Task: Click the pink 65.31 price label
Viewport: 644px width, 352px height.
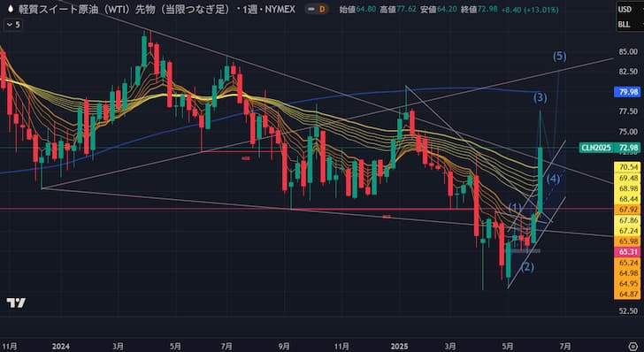Action: click(x=627, y=252)
